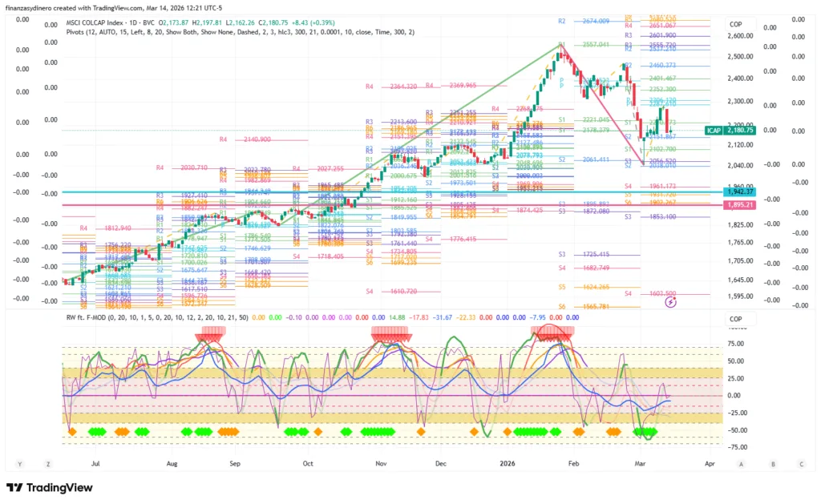The width and height of the screenshot is (821, 504).
Task: Click the circled C icon at bottom right
Action: point(801,464)
